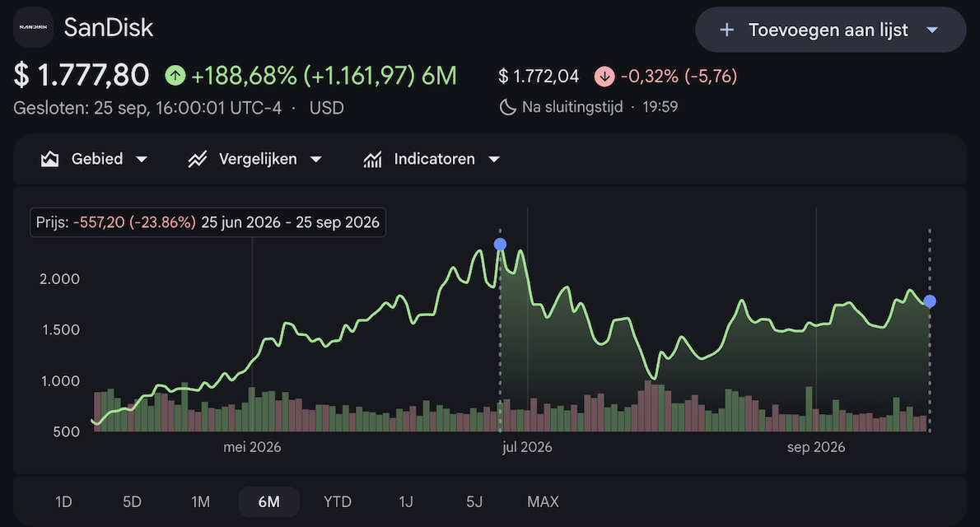Show the MAX time range

[543, 502]
